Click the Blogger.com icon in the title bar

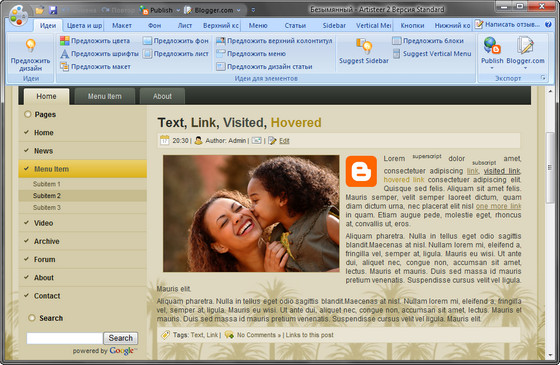[x=188, y=10]
